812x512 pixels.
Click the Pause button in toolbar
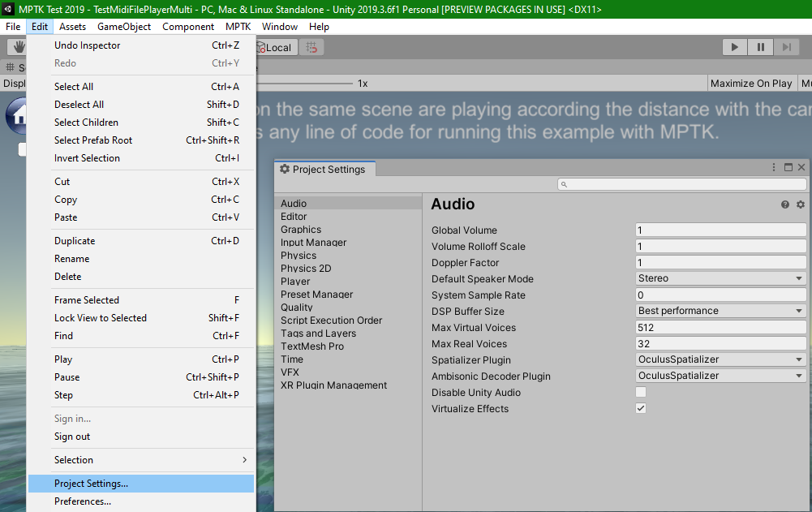point(760,47)
